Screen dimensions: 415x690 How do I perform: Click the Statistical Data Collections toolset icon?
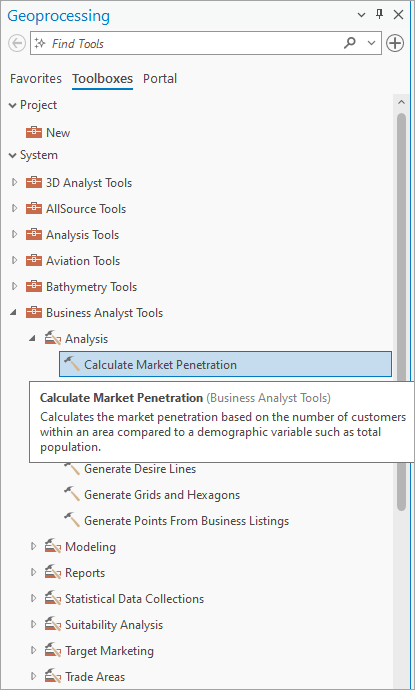[x=53, y=598]
